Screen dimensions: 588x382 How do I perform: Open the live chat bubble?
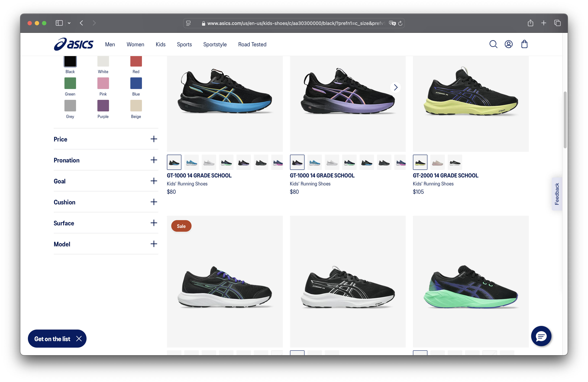click(x=541, y=336)
